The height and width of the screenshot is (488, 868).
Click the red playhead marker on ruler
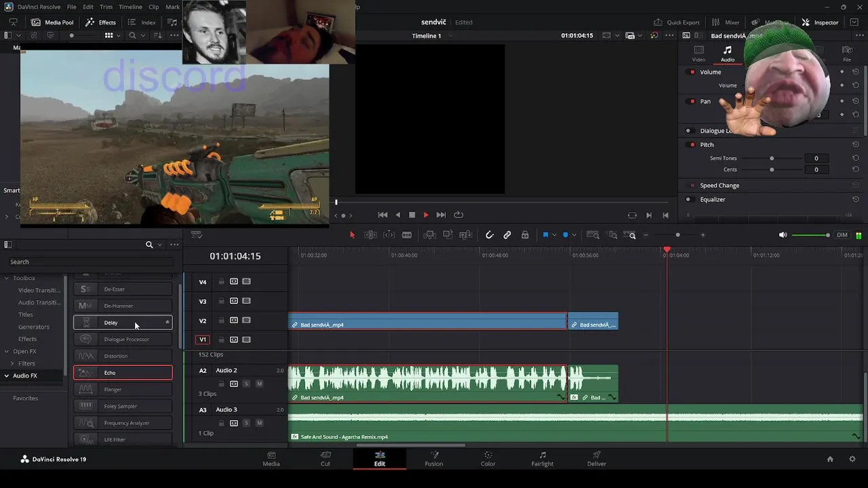[x=667, y=250]
